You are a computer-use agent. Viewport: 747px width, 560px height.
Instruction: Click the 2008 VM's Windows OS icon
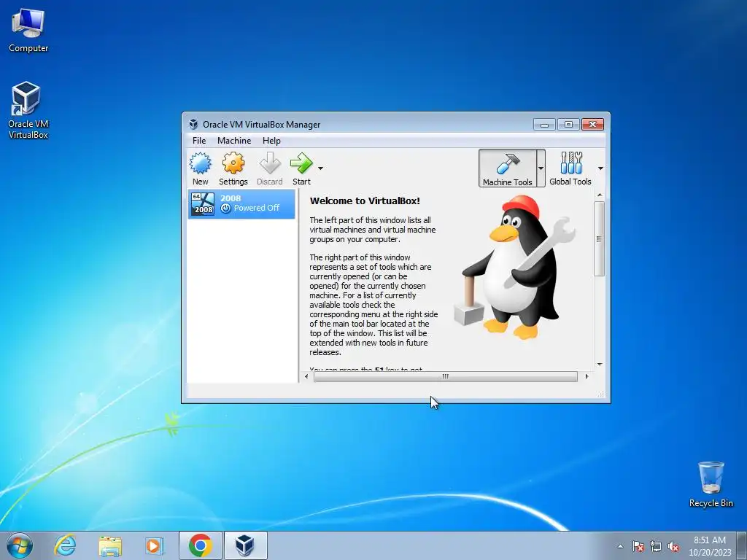pos(203,204)
